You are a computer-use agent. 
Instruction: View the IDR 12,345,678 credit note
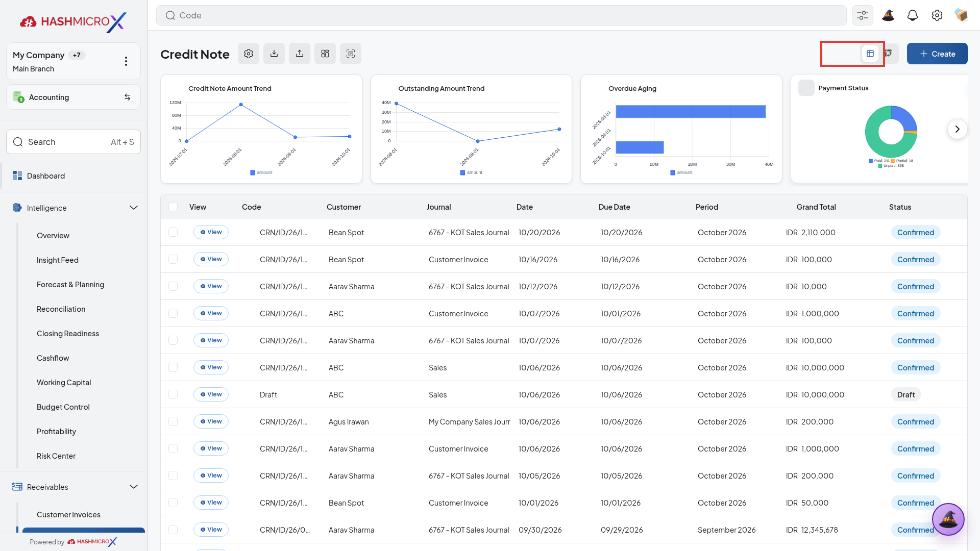pos(211,530)
